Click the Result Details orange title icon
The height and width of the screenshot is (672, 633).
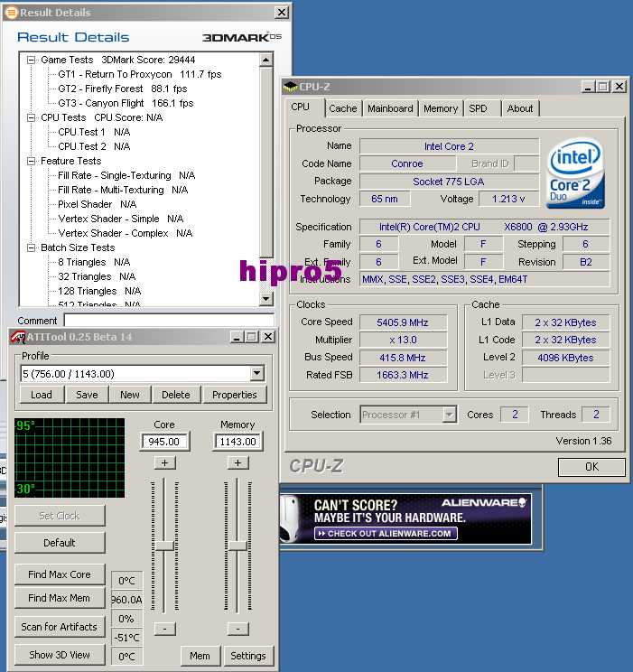(12, 13)
